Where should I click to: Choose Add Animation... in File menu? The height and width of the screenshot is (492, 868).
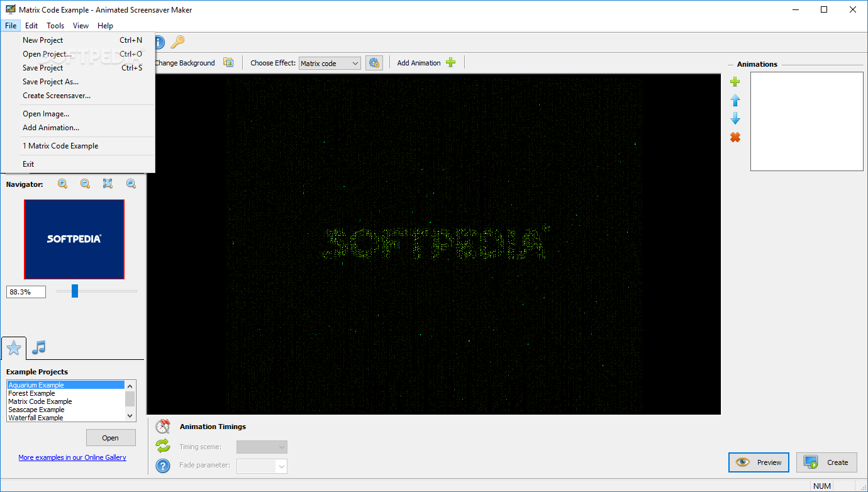(78, 128)
